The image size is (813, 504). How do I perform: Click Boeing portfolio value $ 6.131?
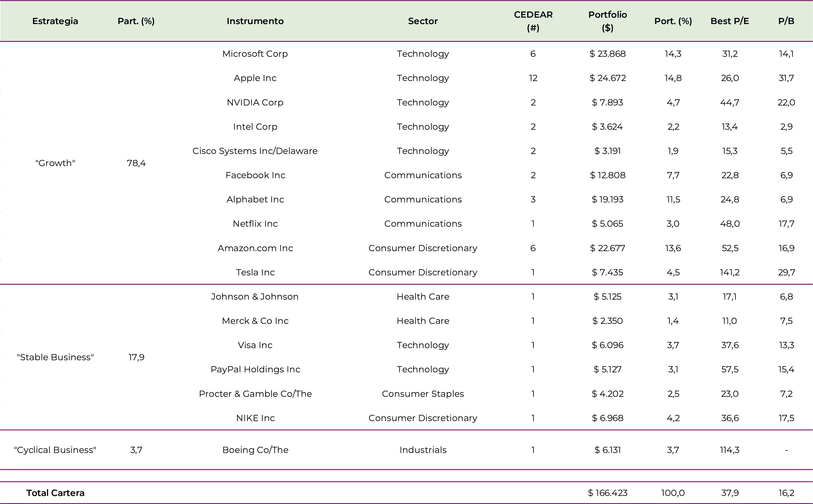pyautogui.click(x=607, y=450)
